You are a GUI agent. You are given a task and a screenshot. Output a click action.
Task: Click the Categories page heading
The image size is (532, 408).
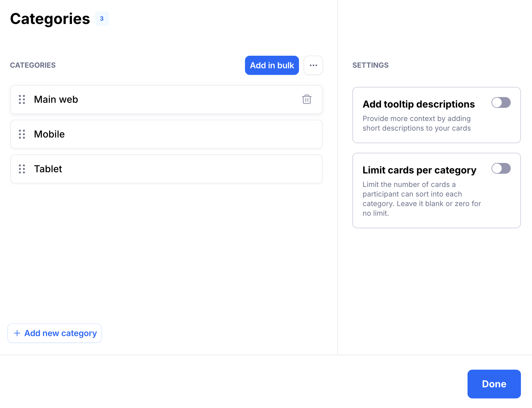(x=50, y=19)
